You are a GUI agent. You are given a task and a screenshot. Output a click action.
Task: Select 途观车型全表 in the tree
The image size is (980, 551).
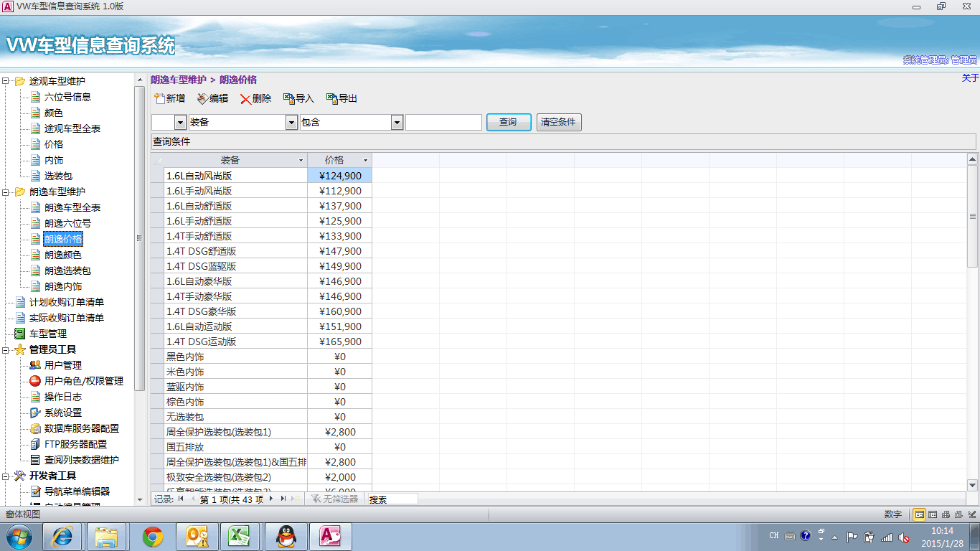(x=72, y=128)
